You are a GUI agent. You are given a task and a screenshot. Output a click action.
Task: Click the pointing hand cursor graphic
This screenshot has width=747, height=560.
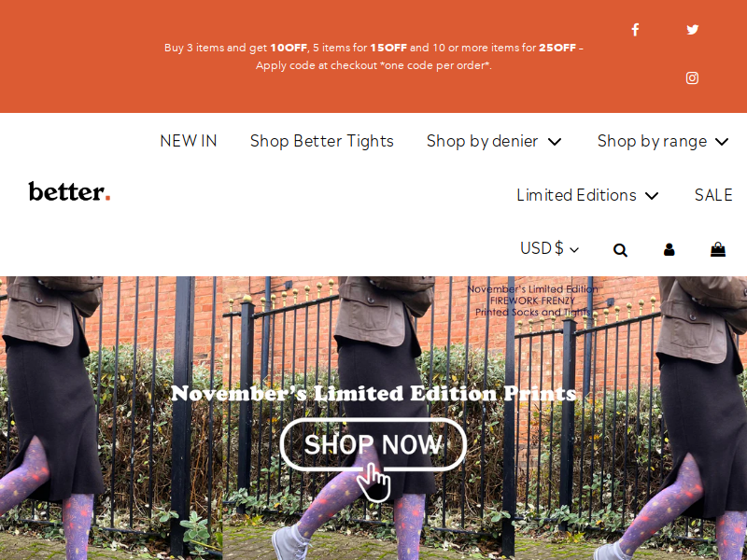click(374, 482)
